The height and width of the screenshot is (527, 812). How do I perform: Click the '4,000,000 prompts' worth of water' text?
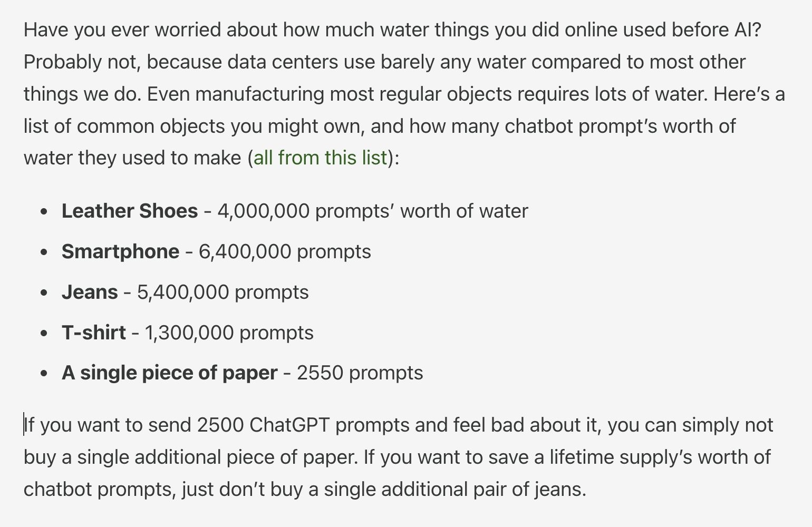click(372, 211)
